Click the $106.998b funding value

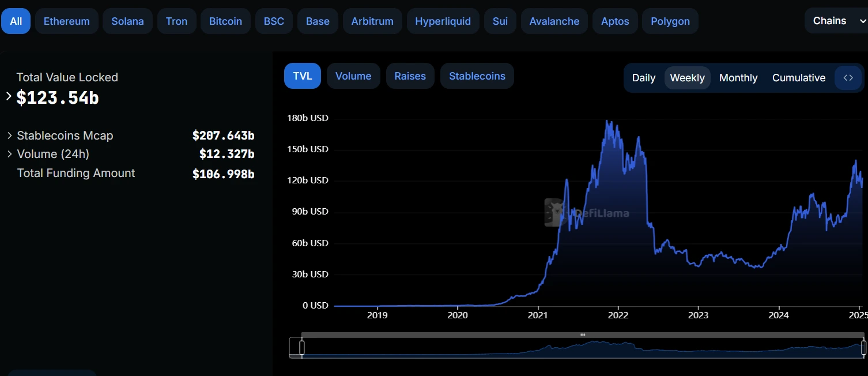coord(224,174)
